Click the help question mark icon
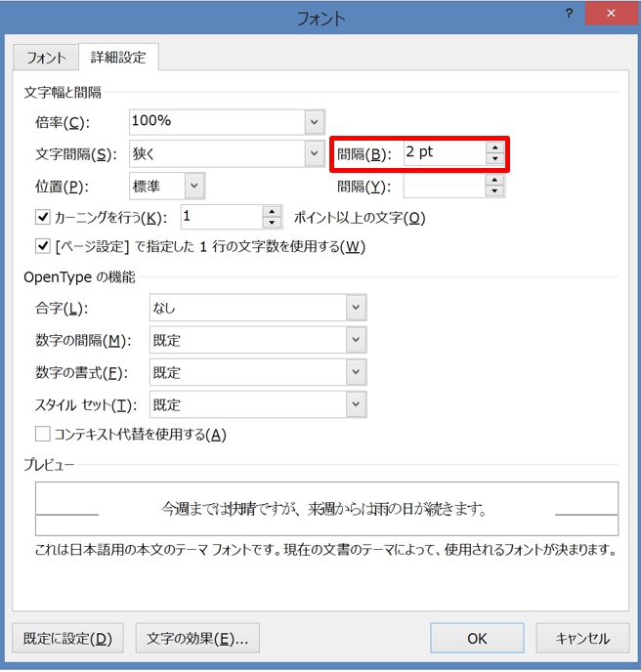641x672 pixels. tap(569, 14)
